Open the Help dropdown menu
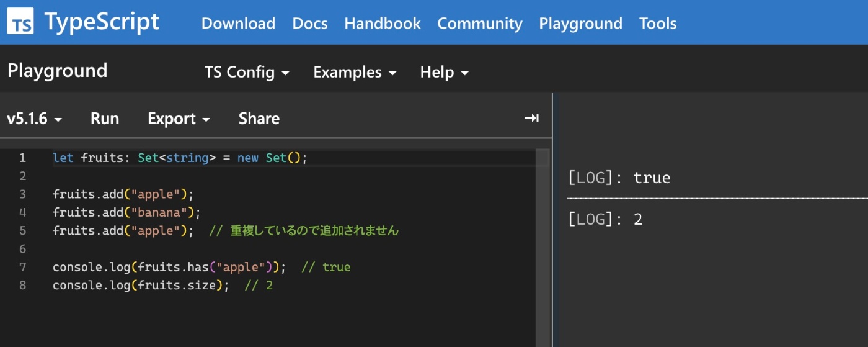This screenshot has height=347, width=868. (444, 72)
